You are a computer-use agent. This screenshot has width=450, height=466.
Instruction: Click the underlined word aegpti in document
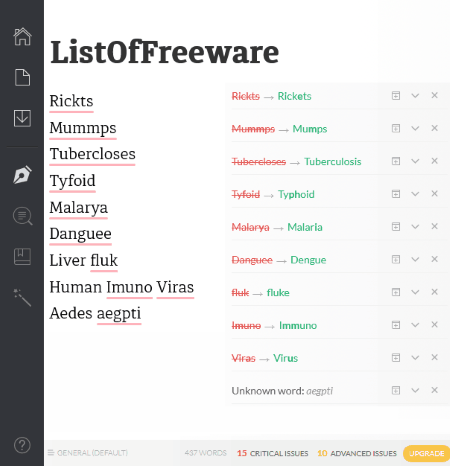coord(119,314)
